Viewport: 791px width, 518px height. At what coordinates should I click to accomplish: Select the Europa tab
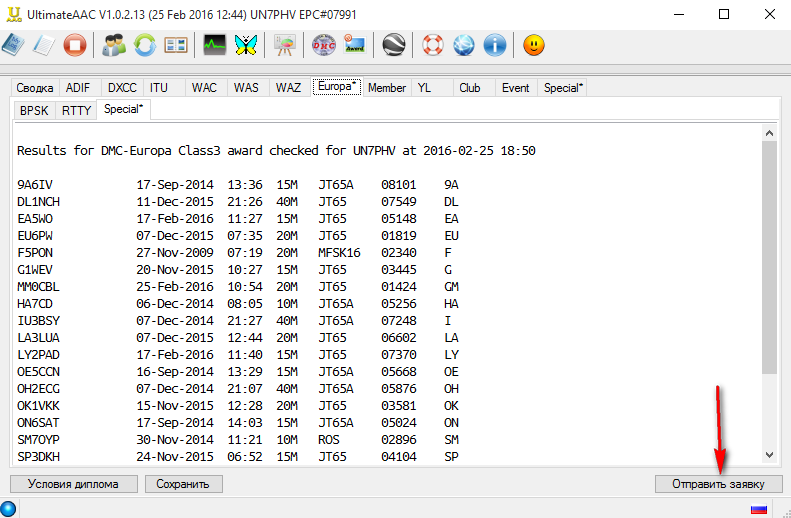click(337, 87)
